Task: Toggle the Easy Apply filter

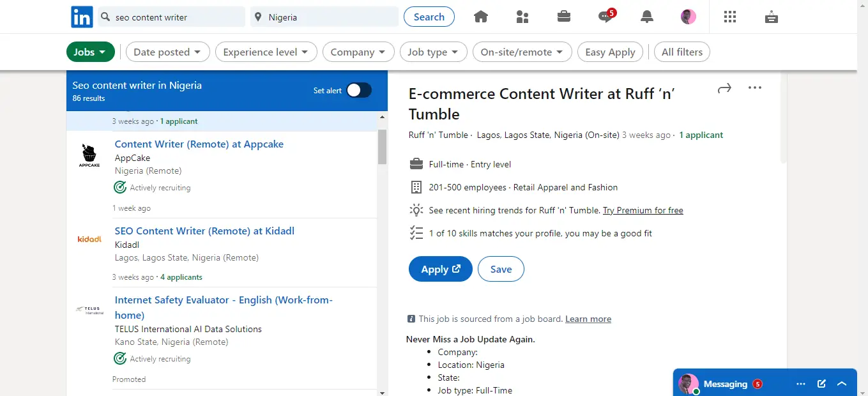Action: click(x=610, y=52)
